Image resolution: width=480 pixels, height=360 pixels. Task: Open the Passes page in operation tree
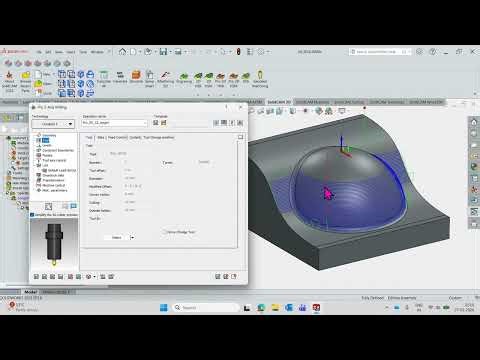pos(47,155)
